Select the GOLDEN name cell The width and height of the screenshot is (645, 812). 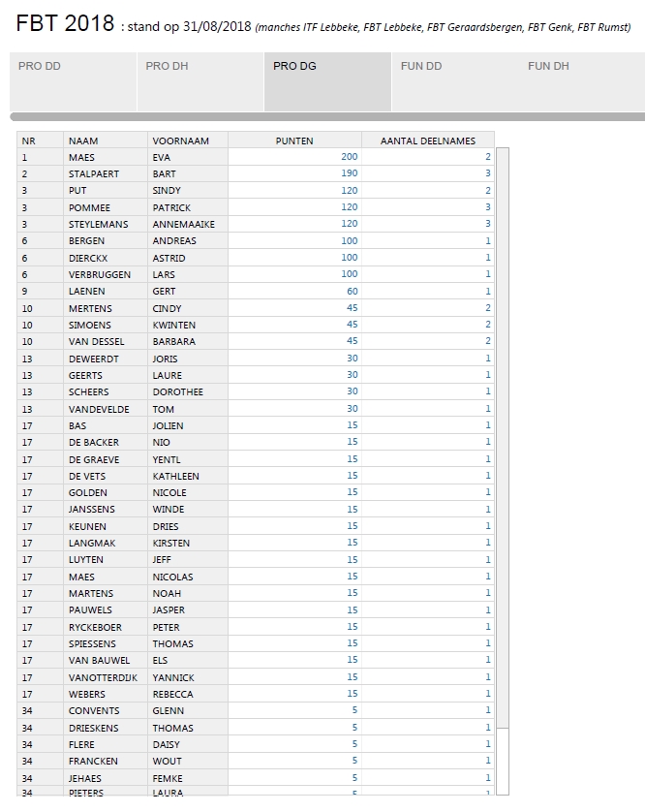pyautogui.click(x=106, y=492)
